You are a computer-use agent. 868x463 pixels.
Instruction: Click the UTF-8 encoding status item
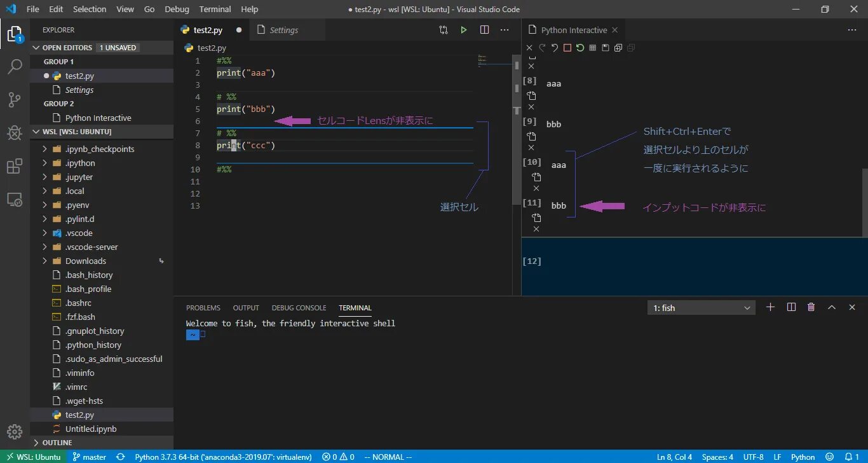click(x=753, y=457)
